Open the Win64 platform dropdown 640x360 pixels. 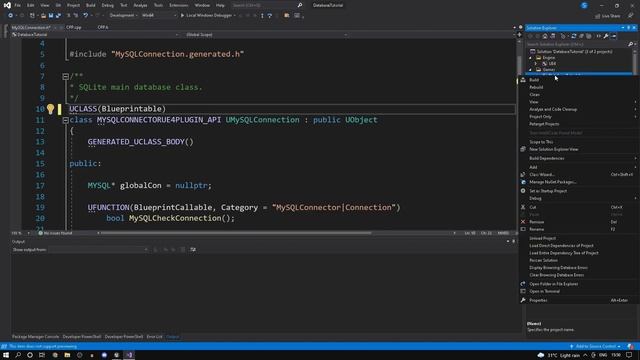click(159, 16)
